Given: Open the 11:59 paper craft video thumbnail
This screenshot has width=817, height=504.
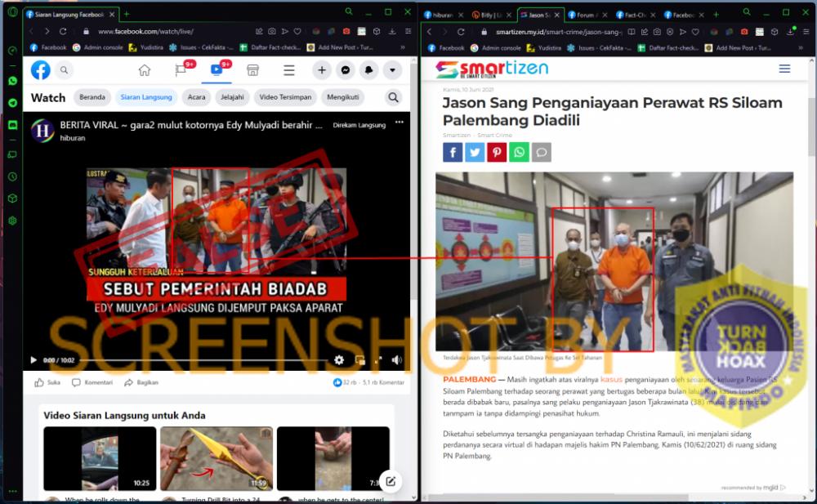Looking at the screenshot, I should click(217, 458).
